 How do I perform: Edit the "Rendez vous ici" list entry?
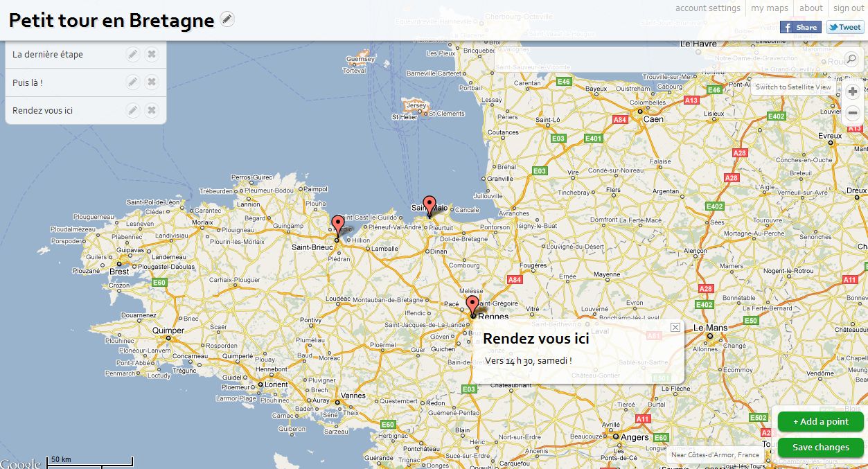point(133,109)
